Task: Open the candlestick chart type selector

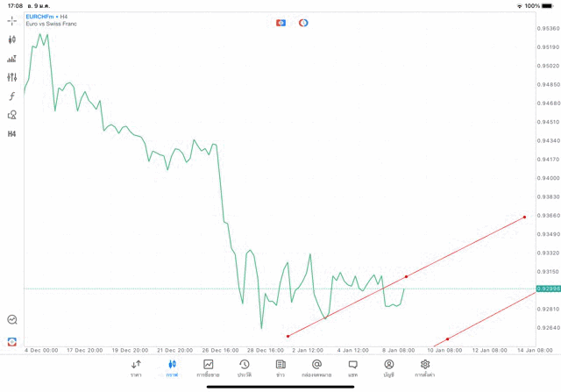Action: click(12, 39)
